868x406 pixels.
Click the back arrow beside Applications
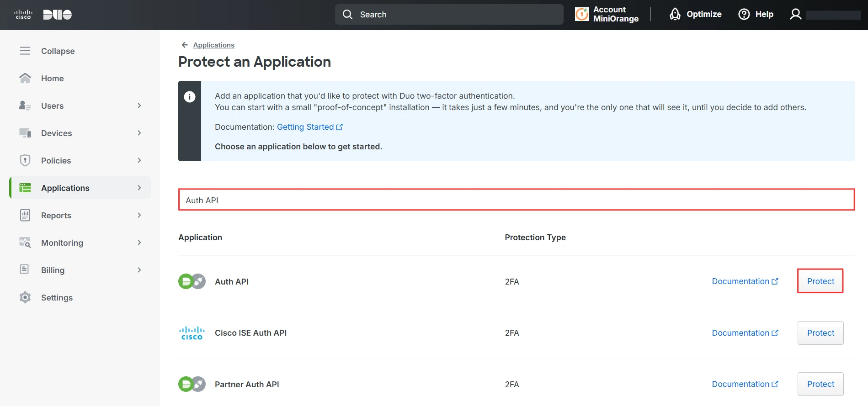coord(185,45)
